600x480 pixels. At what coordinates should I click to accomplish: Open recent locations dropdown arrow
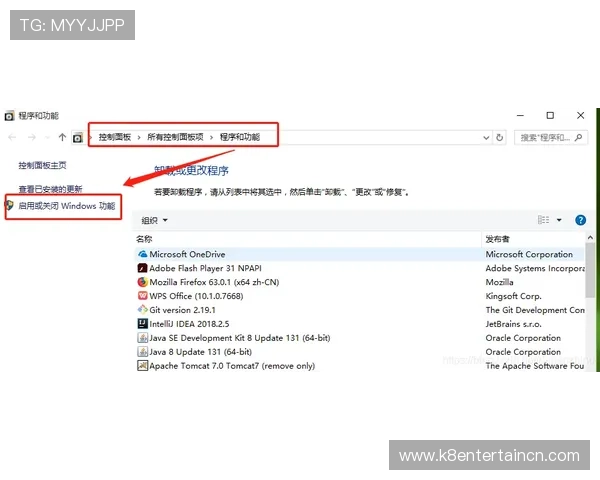47,137
